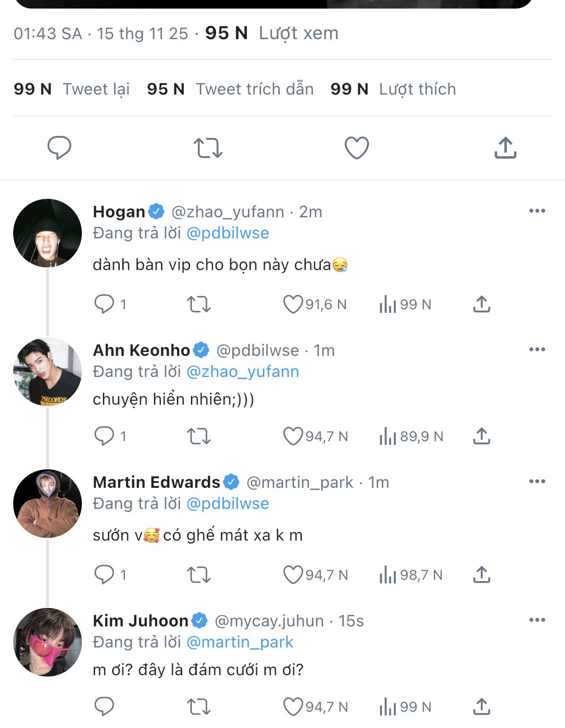The height and width of the screenshot is (728, 565).
Task: Open the 95 N Tweet trích dẫn list
Action: (230, 89)
